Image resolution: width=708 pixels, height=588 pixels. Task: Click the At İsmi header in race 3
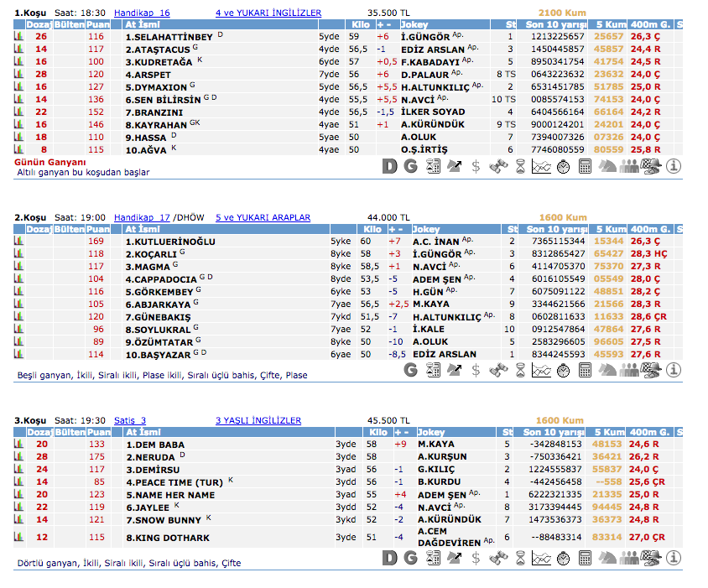(143, 432)
